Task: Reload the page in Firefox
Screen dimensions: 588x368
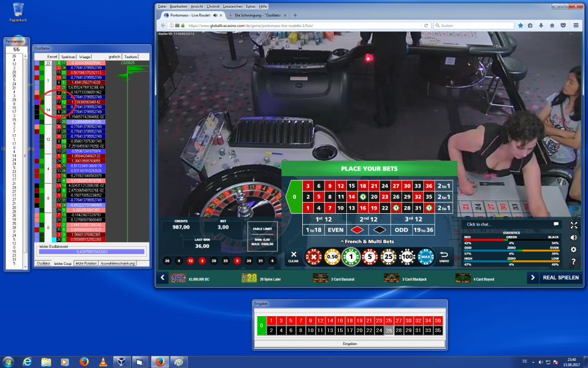Action: tap(426, 25)
